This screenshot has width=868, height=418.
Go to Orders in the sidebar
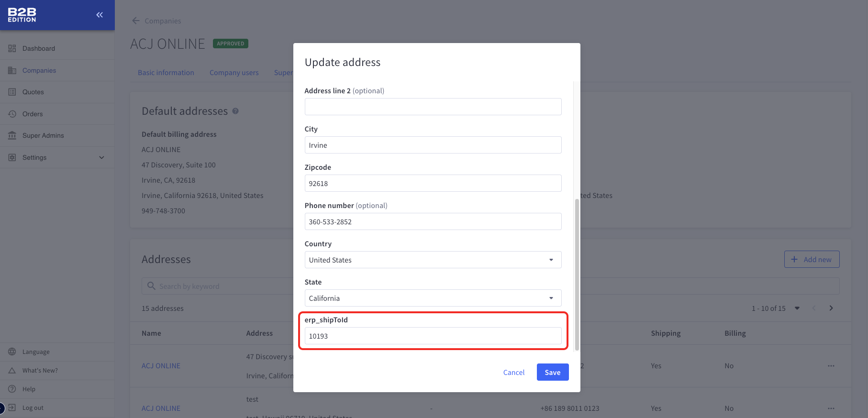tap(33, 114)
